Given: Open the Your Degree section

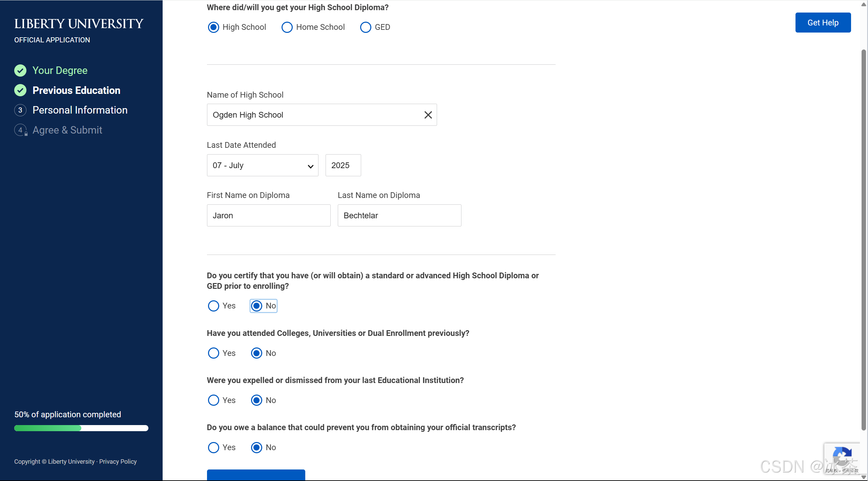Looking at the screenshot, I should tap(60, 71).
